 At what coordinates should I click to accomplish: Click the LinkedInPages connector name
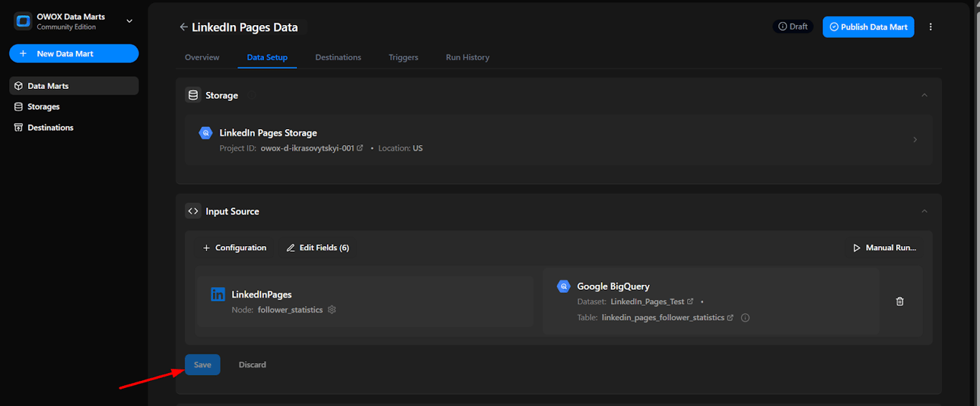coord(261,295)
